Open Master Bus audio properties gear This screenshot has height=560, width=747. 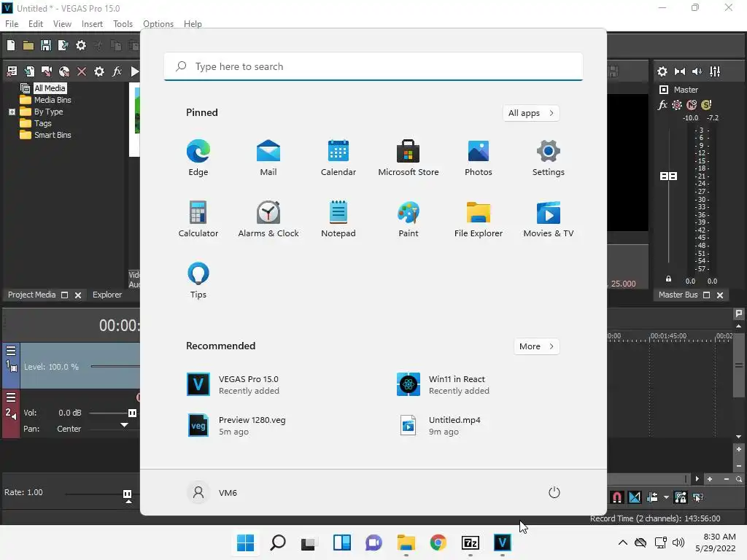coord(662,71)
